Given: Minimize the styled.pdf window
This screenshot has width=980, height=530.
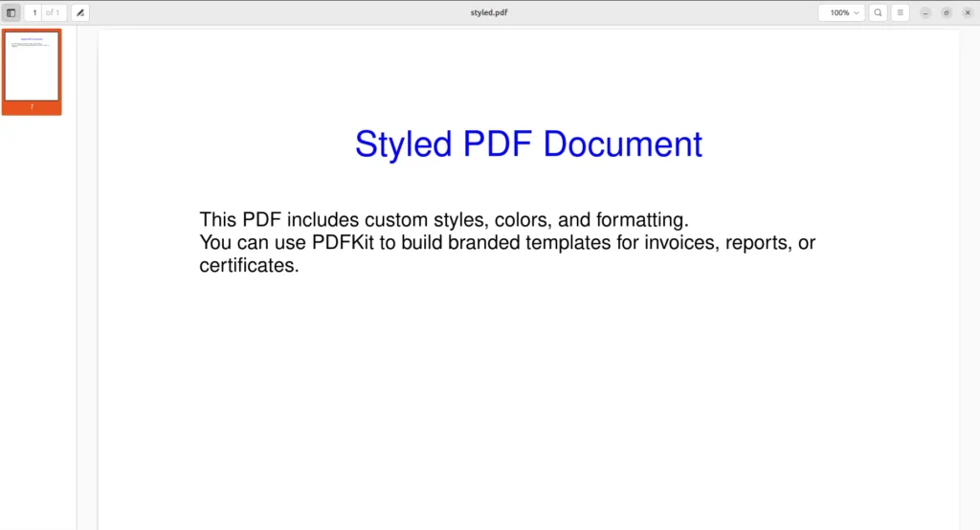Looking at the screenshot, I should pos(925,12).
